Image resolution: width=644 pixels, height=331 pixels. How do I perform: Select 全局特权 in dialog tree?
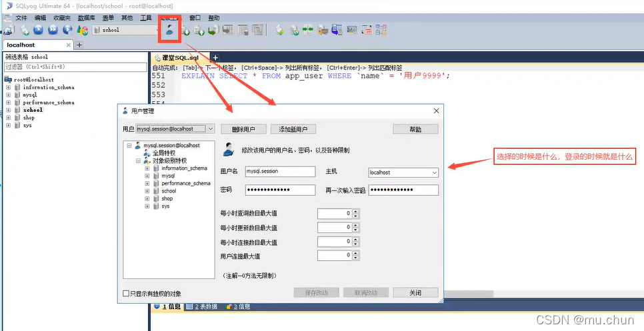coord(164,153)
